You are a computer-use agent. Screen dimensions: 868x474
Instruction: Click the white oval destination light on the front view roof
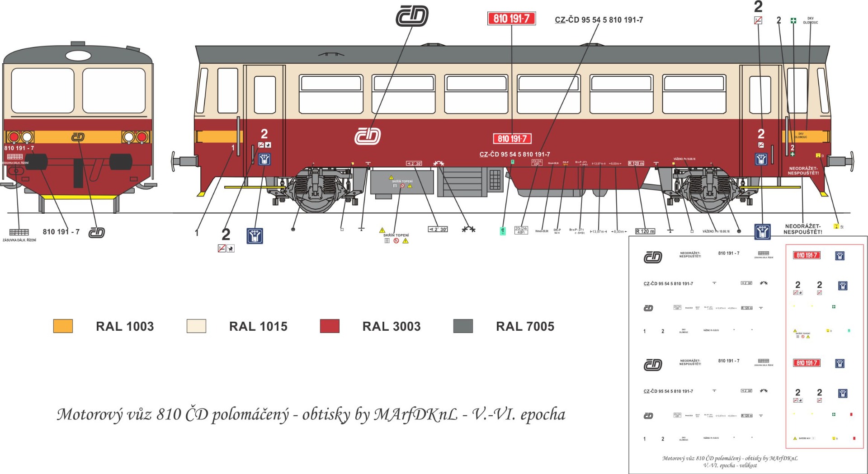(x=78, y=56)
